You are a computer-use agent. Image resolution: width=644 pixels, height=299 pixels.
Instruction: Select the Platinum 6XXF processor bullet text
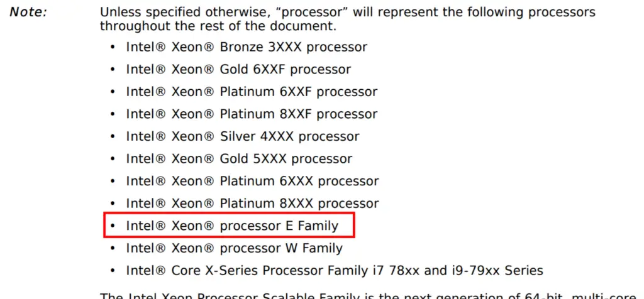(x=252, y=92)
